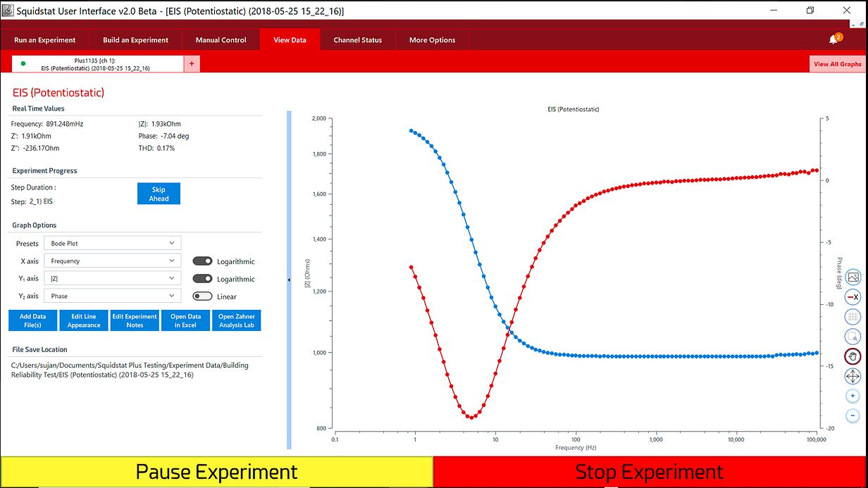The image size is (868, 488).
Task: Activate the pan hand tool
Action: click(852, 356)
